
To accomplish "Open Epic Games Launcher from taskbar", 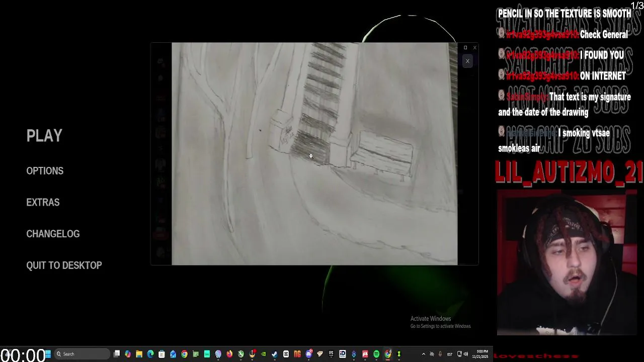I will 331,354.
